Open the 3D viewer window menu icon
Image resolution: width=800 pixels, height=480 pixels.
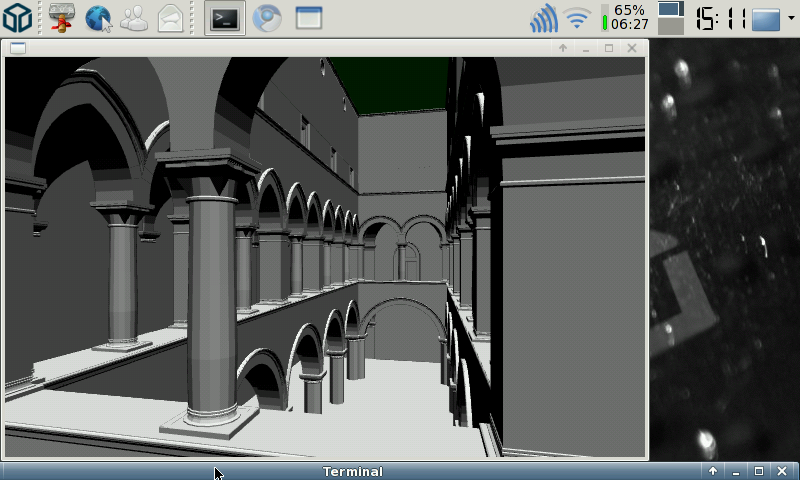[18, 47]
